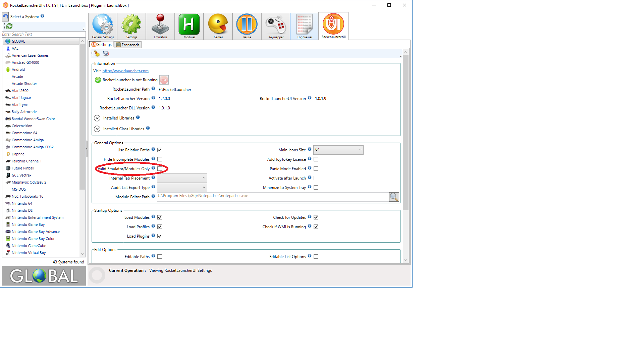
Task: Open Main Icons Size dropdown
Action: [338, 150]
